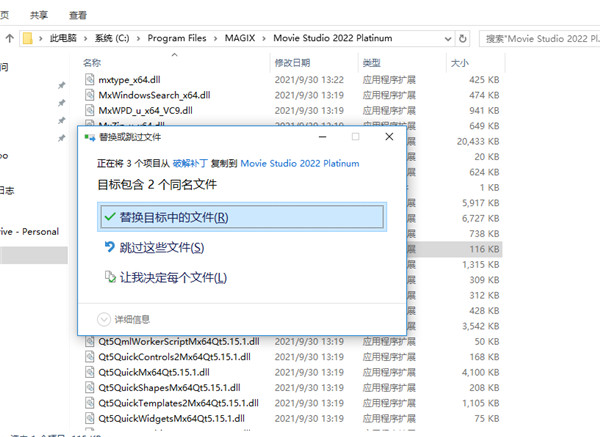Minimize the replace or skip files dialog
The height and width of the screenshot is (437, 600).
click(x=323, y=137)
